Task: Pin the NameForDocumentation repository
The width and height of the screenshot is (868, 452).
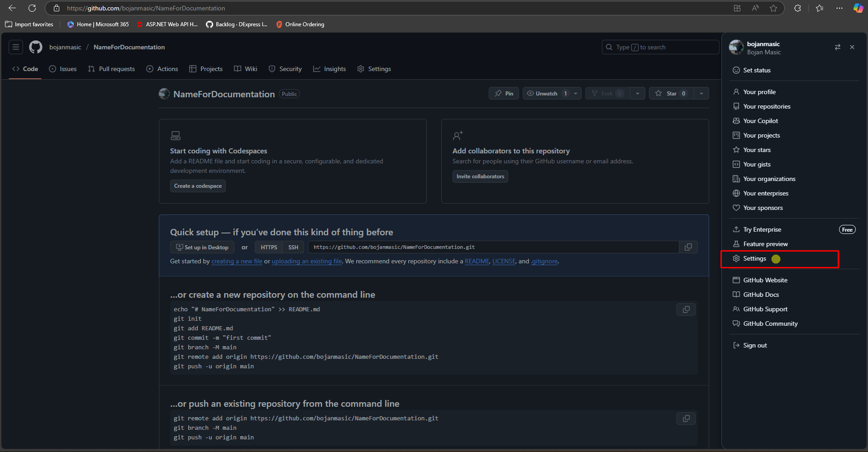Action: tap(504, 94)
